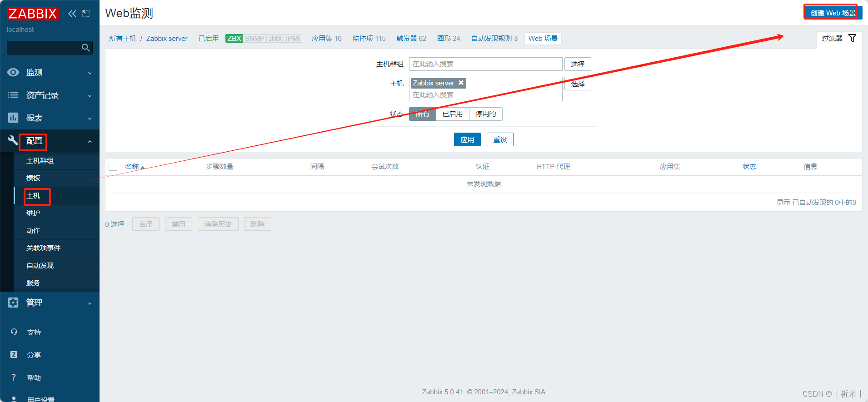Click the user icon for 用户设置
The height and width of the screenshot is (402, 868).
(14, 399)
